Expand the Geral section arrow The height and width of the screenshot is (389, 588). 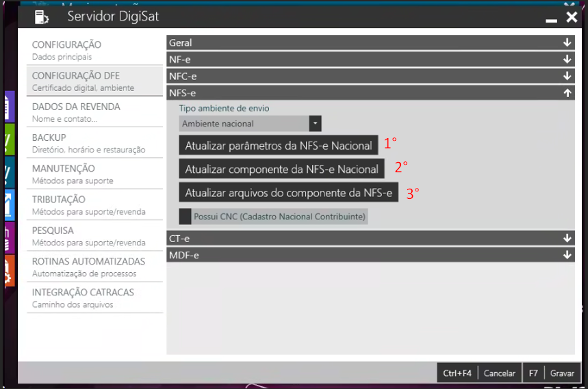click(x=567, y=42)
